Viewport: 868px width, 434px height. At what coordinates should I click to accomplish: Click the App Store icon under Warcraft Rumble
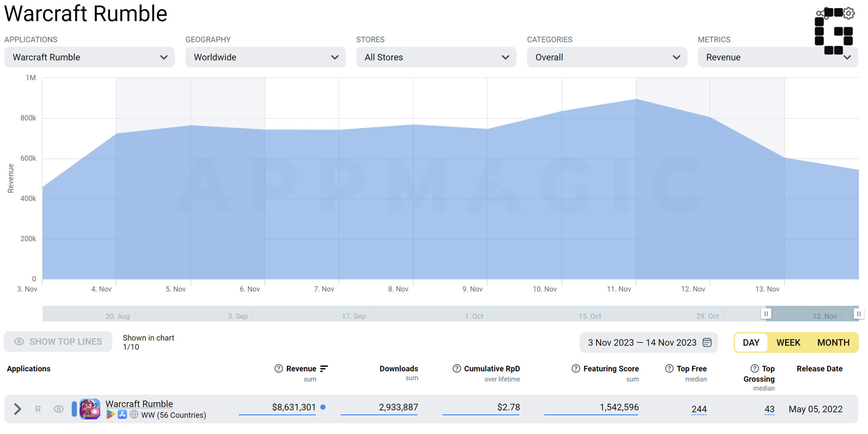(122, 414)
